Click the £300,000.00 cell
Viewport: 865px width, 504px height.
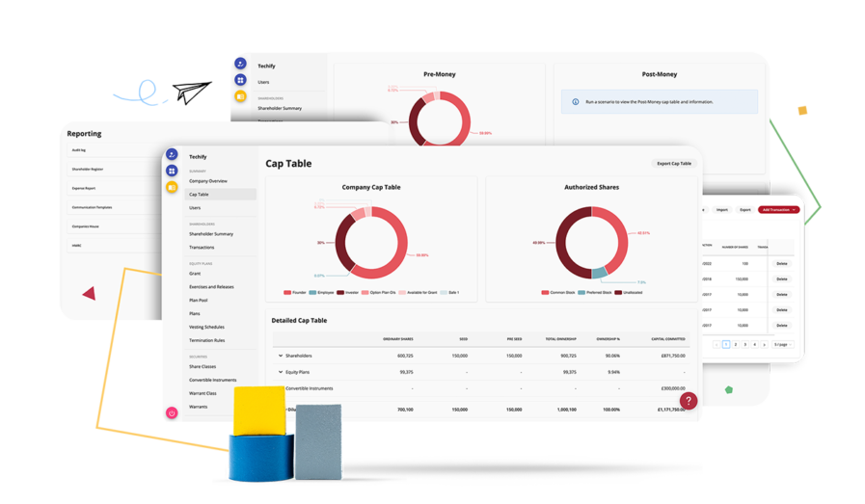coord(673,388)
